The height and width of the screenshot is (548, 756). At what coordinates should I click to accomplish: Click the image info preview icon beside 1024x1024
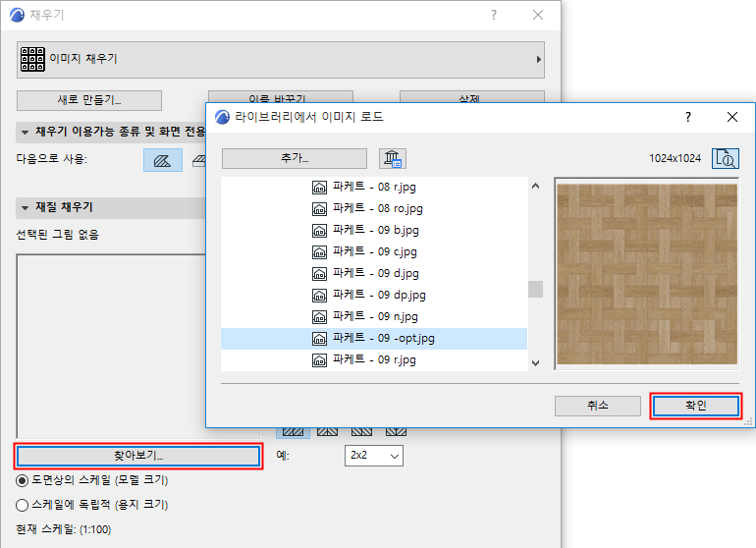pos(726,158)
